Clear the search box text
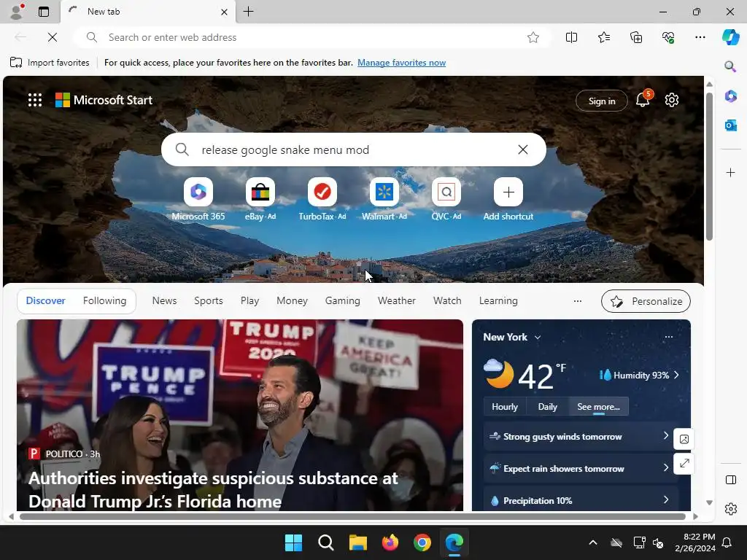 click(522, 149)
